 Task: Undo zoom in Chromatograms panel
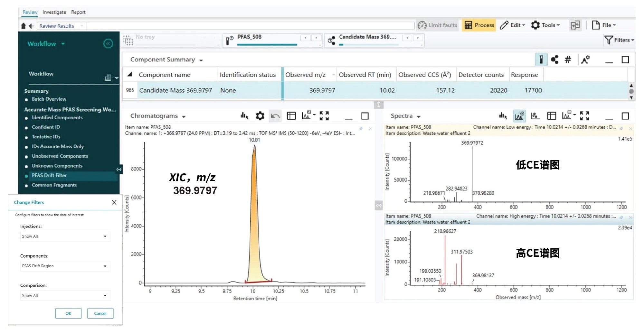pyautogui.click(x=275, y=116)
